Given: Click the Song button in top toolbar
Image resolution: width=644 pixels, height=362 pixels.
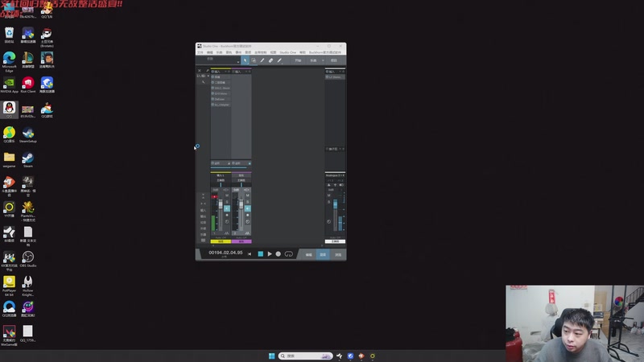Looking at the screenshot, I should point(313,60).
